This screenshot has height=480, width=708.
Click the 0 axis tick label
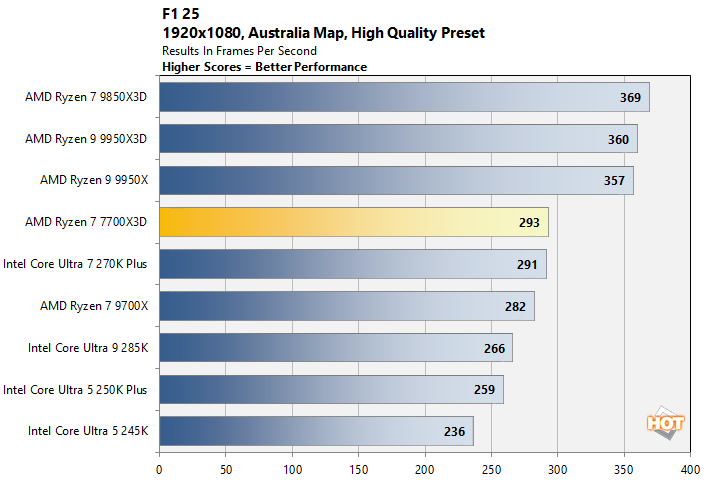tap(159, 470)
